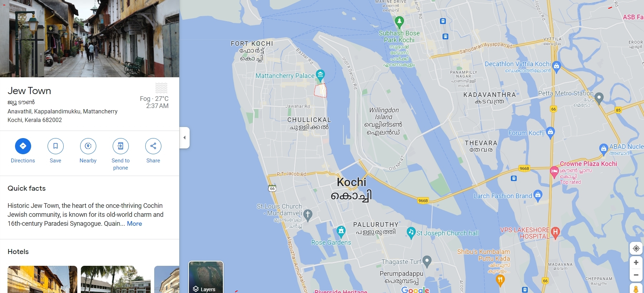Expand Quick facts via More link
The width and height of the screenshot is (644, 293).
(x=135, y=224)
